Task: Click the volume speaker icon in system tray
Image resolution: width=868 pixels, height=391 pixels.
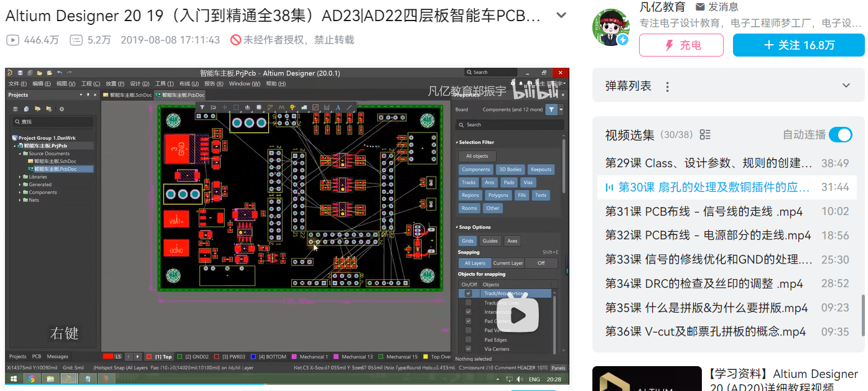Action: pos(520,379)
